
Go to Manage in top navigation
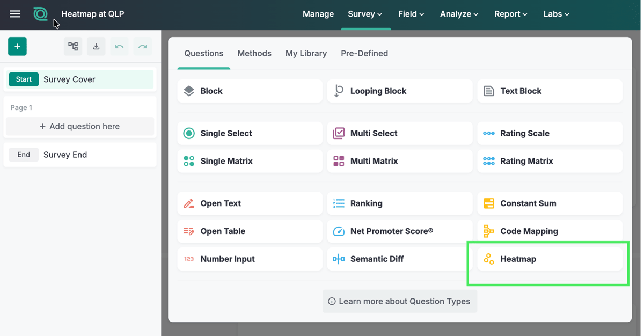(x=318, y=14)
